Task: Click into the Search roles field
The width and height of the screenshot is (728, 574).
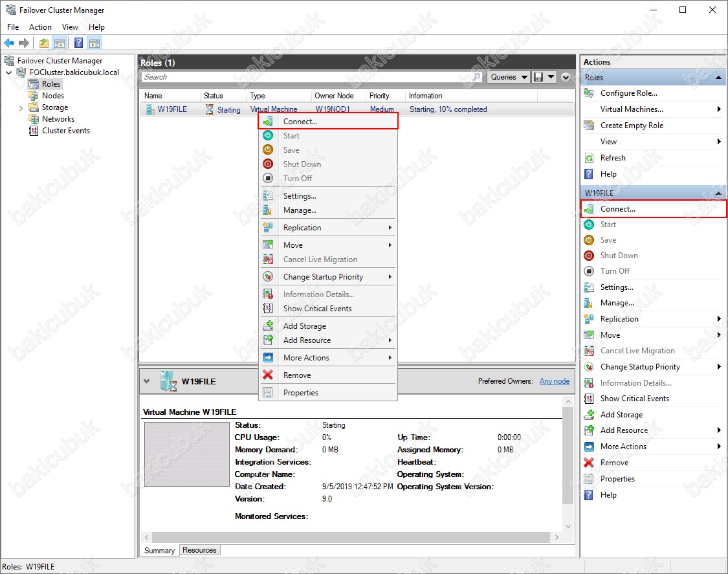Action: pyautogui.click(x=311, y=77)
